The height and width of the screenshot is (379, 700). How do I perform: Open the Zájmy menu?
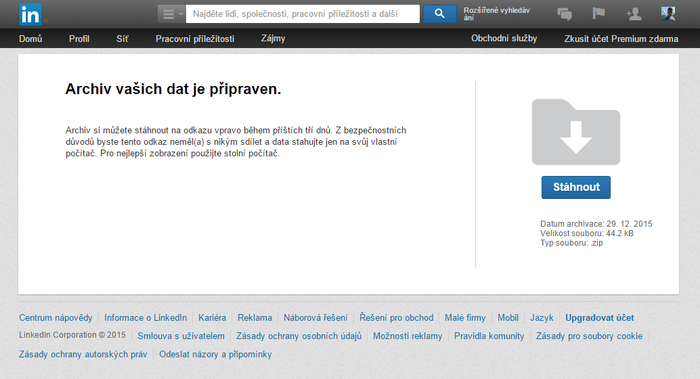pyautogui.click(x=273, y=39)
